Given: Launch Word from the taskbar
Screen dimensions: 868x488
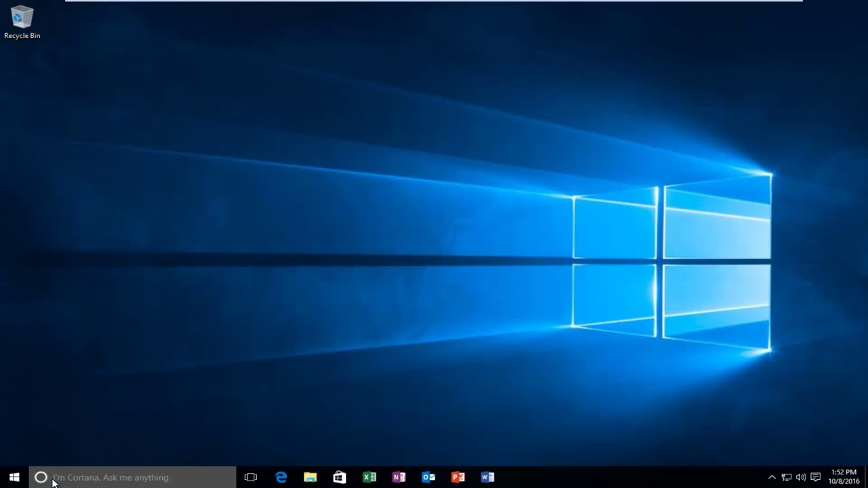Looking at the screenshot, I should pyautogui.click(x=487, y=477).
